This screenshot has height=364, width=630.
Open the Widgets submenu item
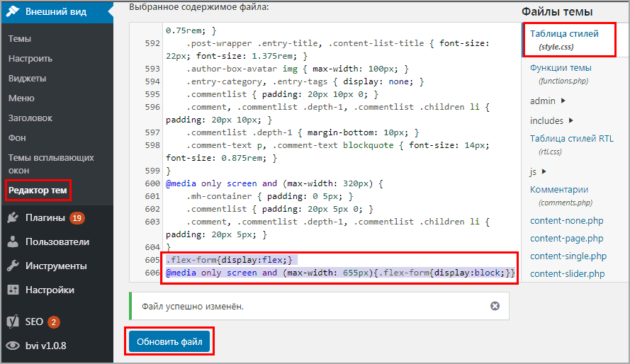(28, 78)
